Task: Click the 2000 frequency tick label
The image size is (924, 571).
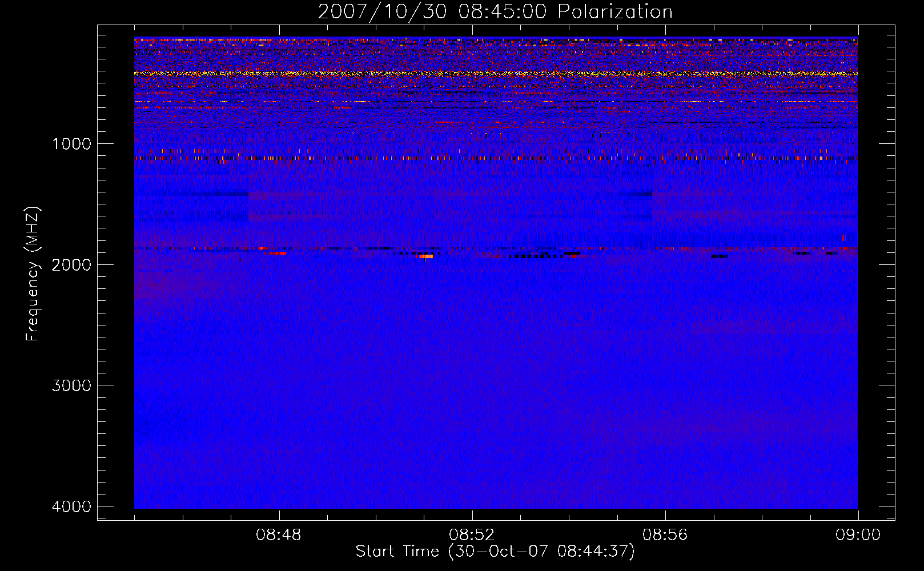Action: click(x=71, y=264)
